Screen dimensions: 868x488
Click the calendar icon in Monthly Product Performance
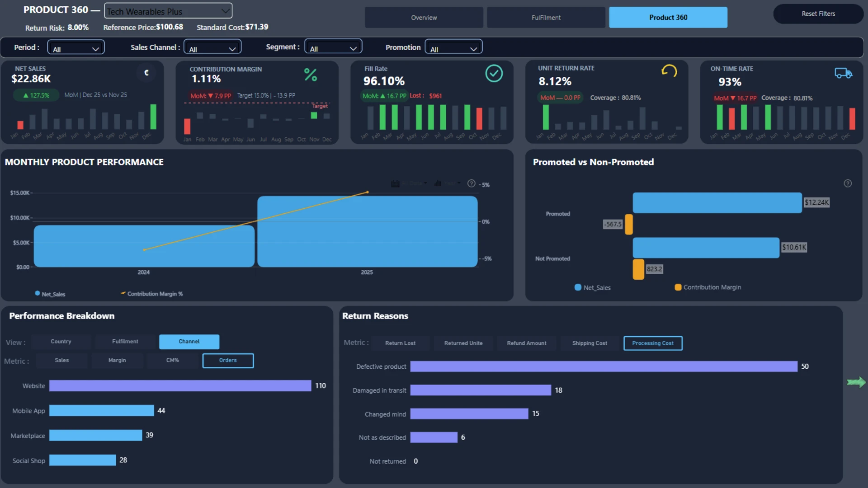(x=395, y=183)
